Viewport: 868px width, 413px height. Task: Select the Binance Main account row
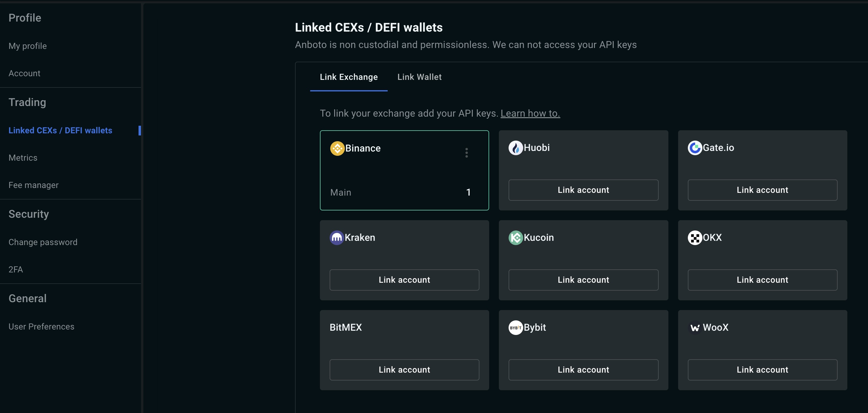pyautogui.click(x=401, y=192)
